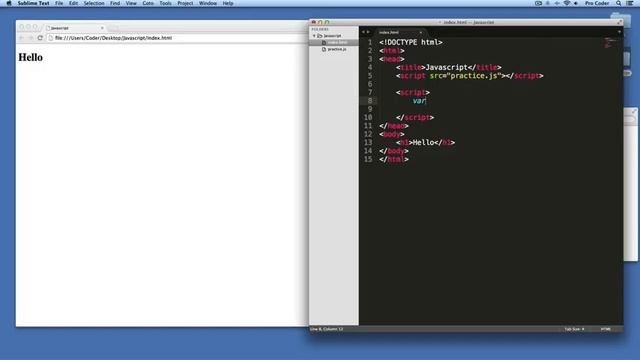The height and width of the screenshot is (360, 640).
Task: Open Spotlight search magnifier
Action: pos(619,3)
